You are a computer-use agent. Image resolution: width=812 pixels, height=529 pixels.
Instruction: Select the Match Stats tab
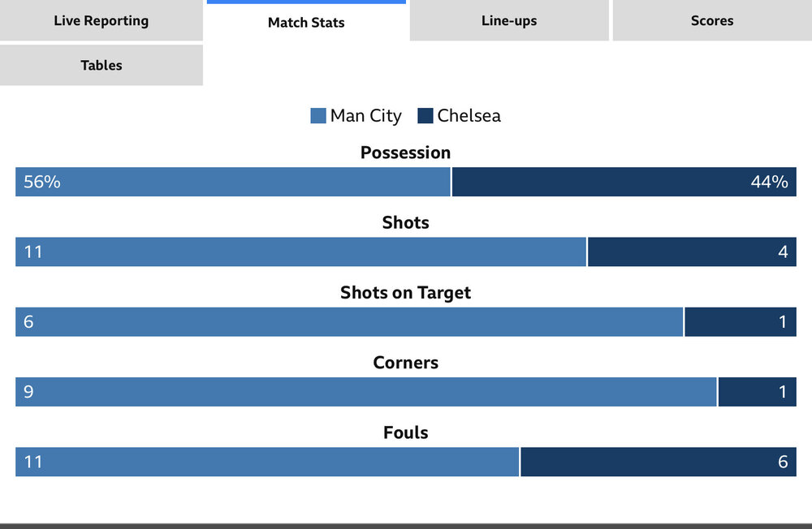coord(306,22)
